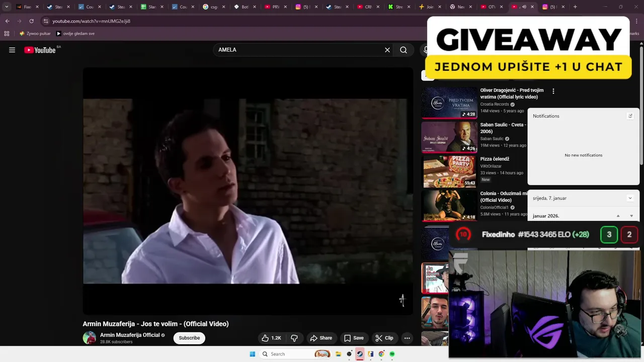Open the ovdje gledam sve bookmark
This screenshot has width=644, height=362.
pyautogui.click(x=75, y=34)
